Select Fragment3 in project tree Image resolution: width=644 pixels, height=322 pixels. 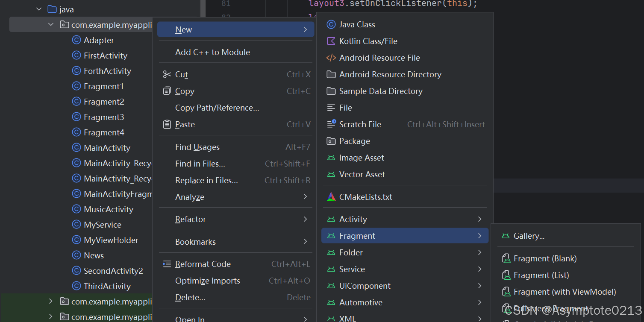pos(104,117)
